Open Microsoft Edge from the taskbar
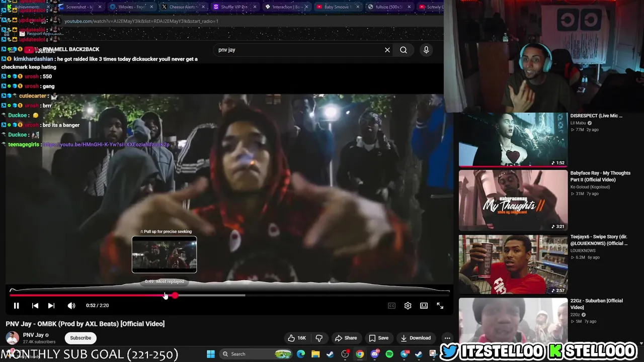 click(x=301, y=354)
